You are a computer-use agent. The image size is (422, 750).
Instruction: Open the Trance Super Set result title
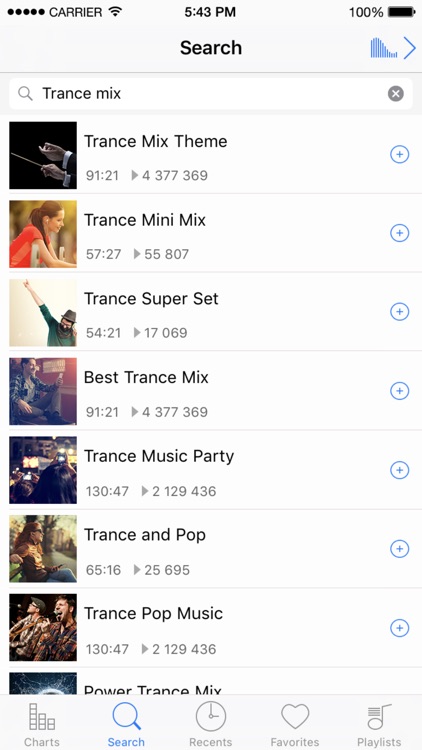pyautogui.click(x=151, y=299)
